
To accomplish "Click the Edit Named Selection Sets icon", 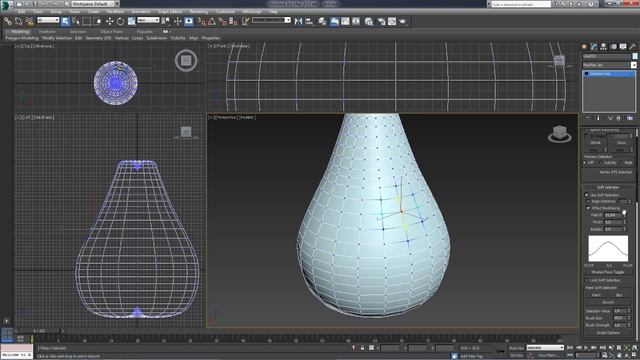I will (245, 21).
